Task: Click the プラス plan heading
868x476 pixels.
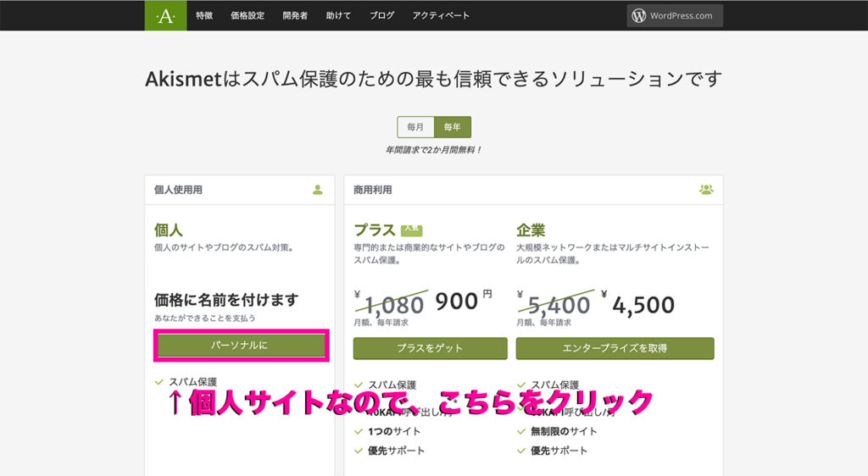Action: coord(374,230)
